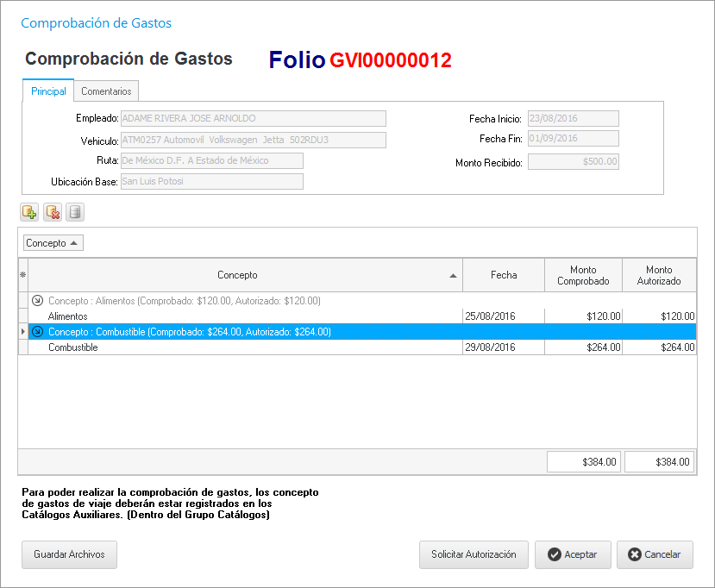Select the Principal tab
Image resolution: width=715 pixels, height=588 pixels.
pyautogui.click(x=48, y=91)
